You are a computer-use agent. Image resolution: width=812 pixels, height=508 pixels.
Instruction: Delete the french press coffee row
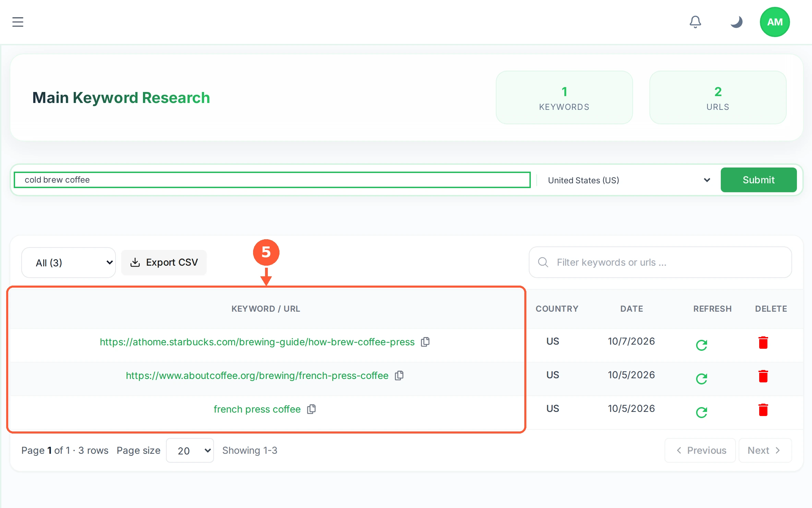(x=763, y=410)
